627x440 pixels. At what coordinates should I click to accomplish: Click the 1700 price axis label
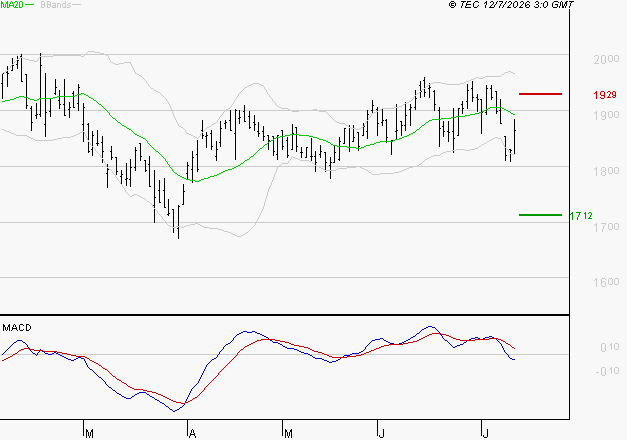pos(606,227)
